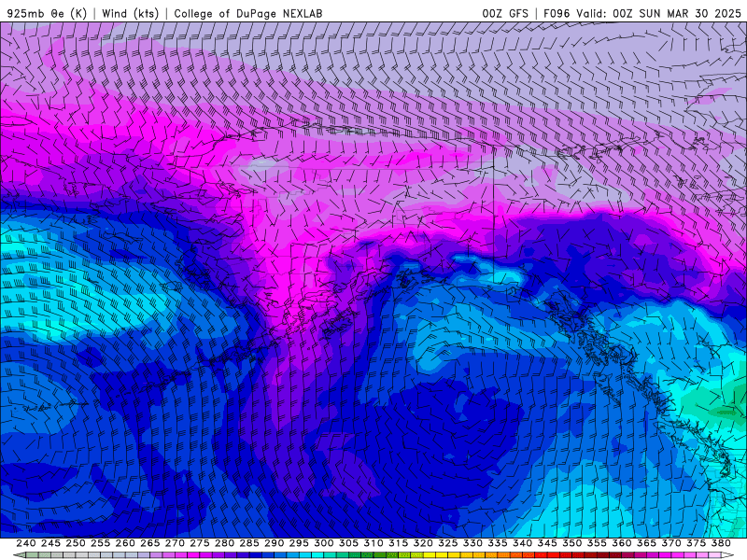This screenshot has height=560, width=747.
Task: Pick the bright yellow swatch below 325
Action: pos(442,555)
